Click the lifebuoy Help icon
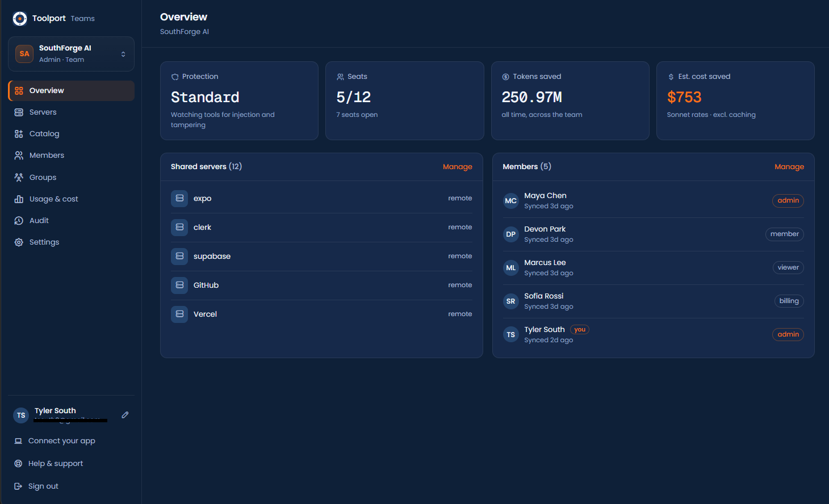Viewport: 829px width, 504px height. [18, 464]
